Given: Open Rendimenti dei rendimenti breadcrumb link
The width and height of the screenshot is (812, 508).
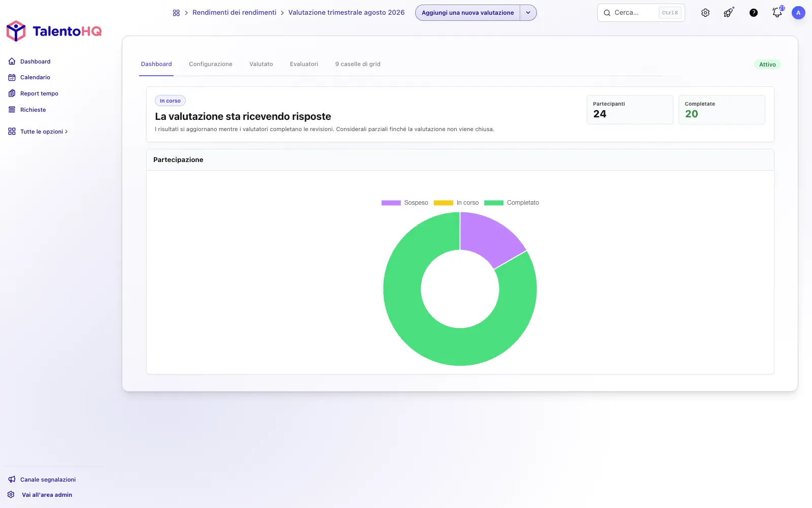Looking at the screenshot, I should pyautogui.click(x=234, y=12).
